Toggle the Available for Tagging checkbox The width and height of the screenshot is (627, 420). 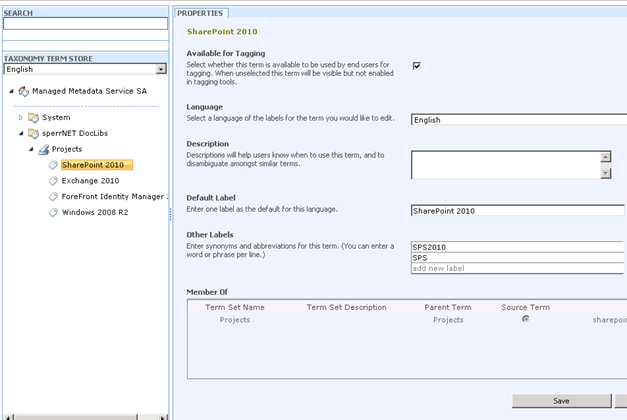(x=417, y=66)
